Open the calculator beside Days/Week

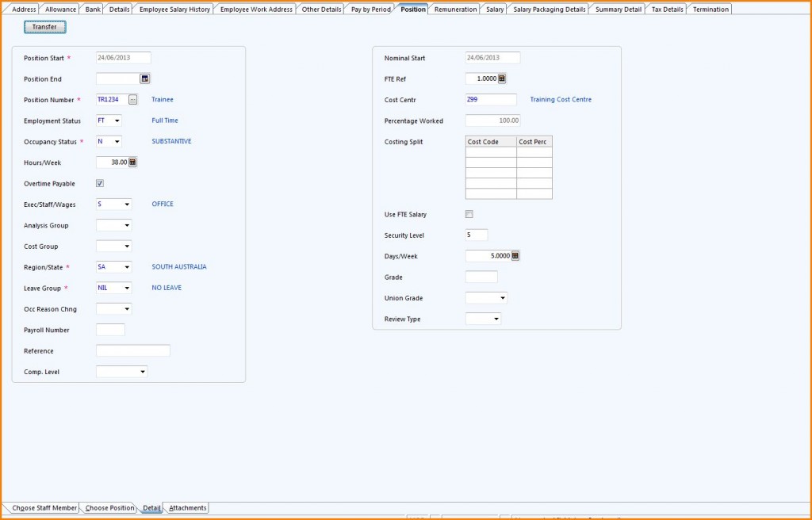coord(515,256)
